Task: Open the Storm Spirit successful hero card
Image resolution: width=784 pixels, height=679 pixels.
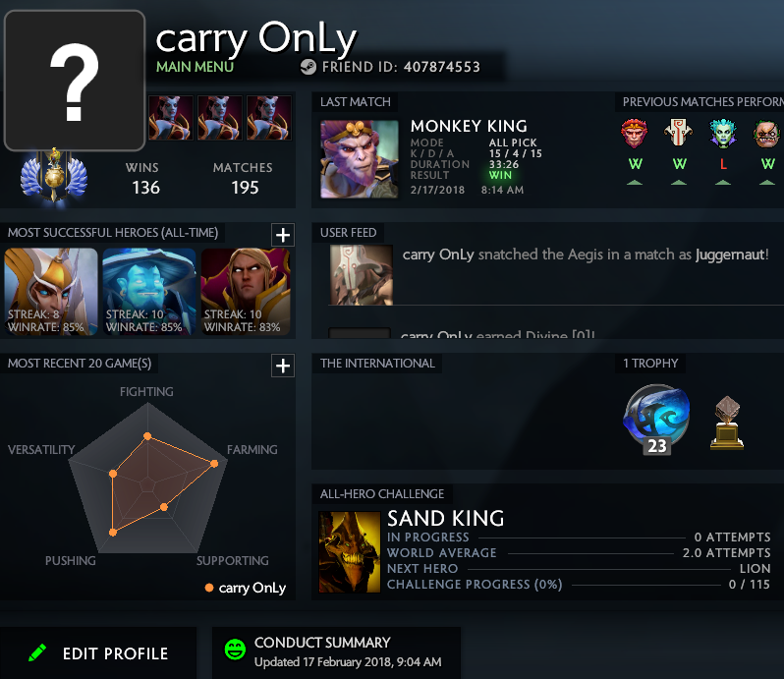Action: coord(149,292)
